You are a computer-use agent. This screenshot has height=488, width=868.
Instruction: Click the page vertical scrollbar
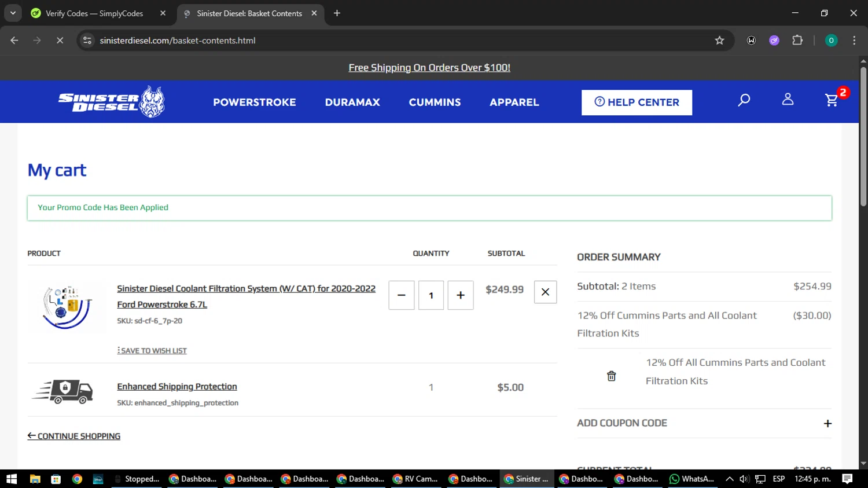[863, 137]
